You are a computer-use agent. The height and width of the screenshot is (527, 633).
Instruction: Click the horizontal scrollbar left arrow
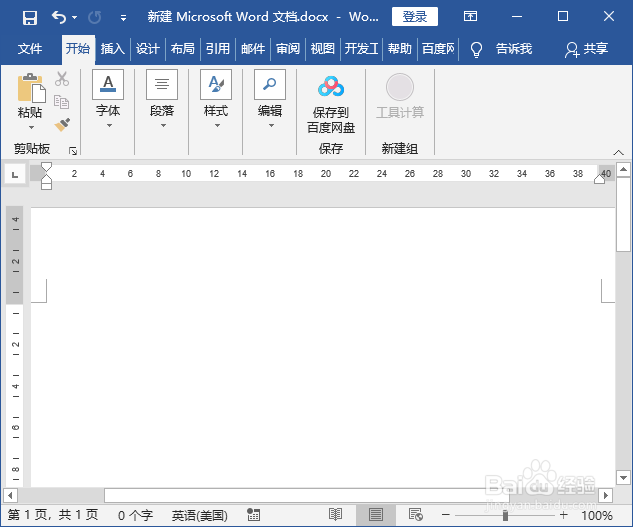coord(10,495)
